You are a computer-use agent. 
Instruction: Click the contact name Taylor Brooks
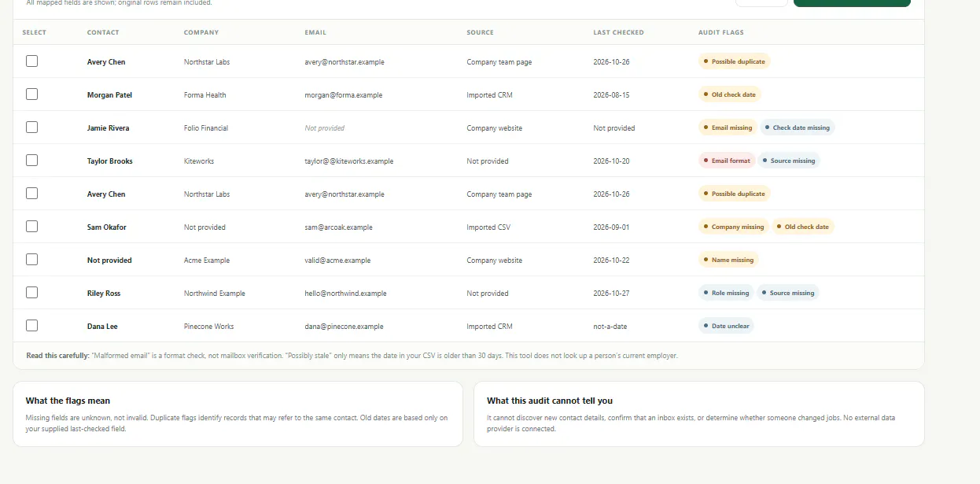pyautogui.click(x=109, y=161)
